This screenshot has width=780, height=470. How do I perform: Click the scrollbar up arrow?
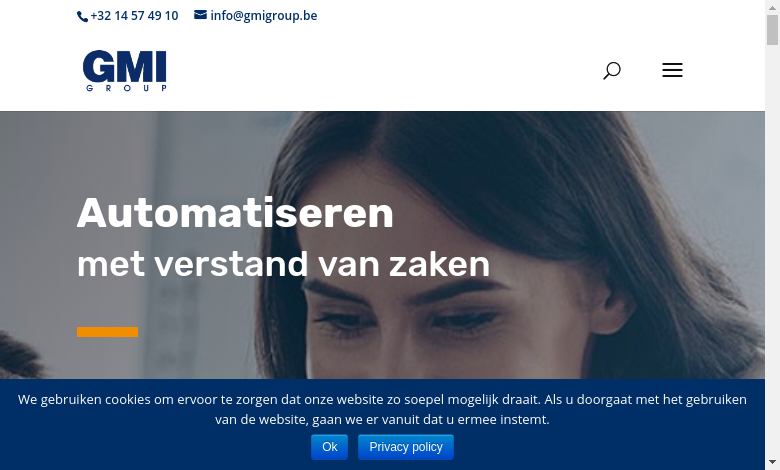(772, 6)
